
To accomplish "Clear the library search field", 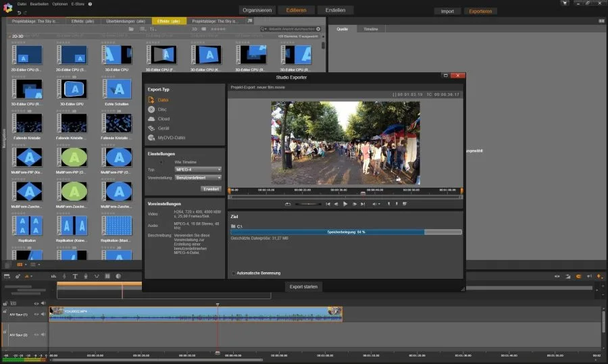I will click(x=318, y=29).
